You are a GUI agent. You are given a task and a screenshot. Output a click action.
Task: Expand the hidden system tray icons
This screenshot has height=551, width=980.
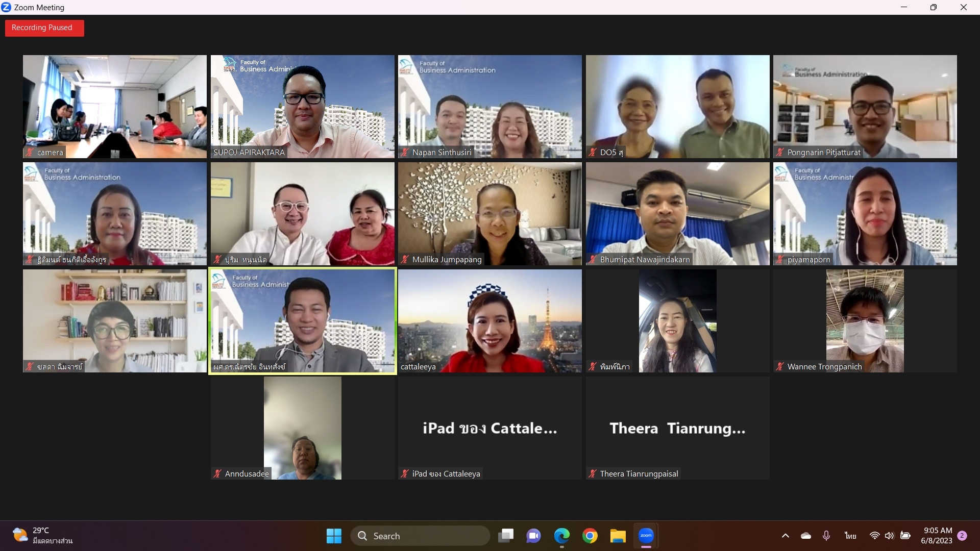[x=786, y=536]
